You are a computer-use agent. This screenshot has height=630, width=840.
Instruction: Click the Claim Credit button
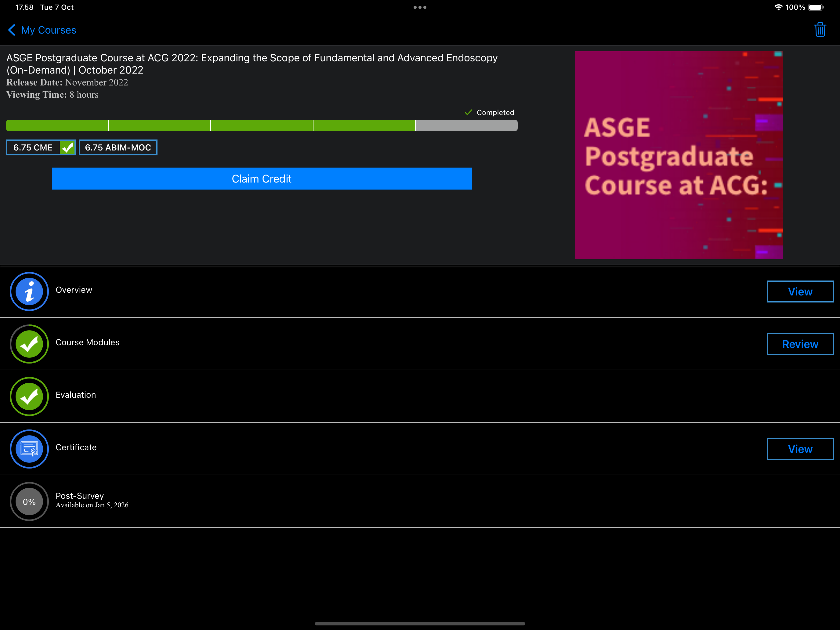[x=262, y=179]
